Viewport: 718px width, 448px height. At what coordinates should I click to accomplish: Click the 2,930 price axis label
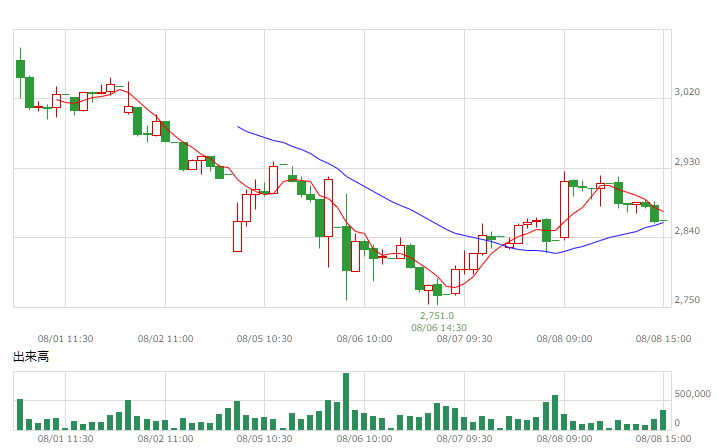point(687,162)
